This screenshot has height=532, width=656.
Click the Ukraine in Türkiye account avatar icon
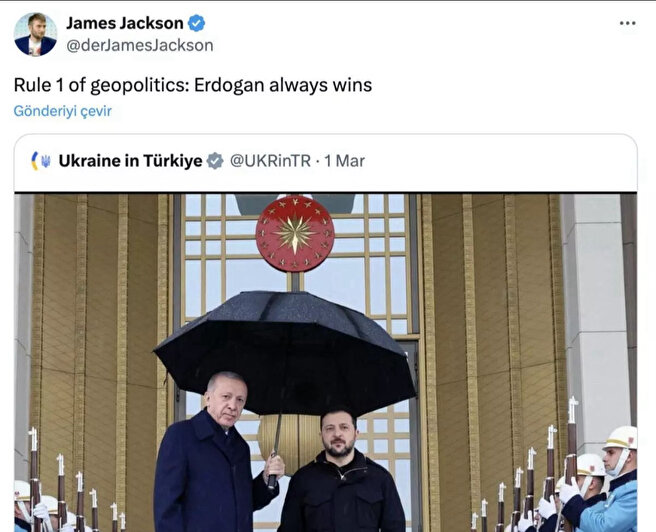click(41, 161)
